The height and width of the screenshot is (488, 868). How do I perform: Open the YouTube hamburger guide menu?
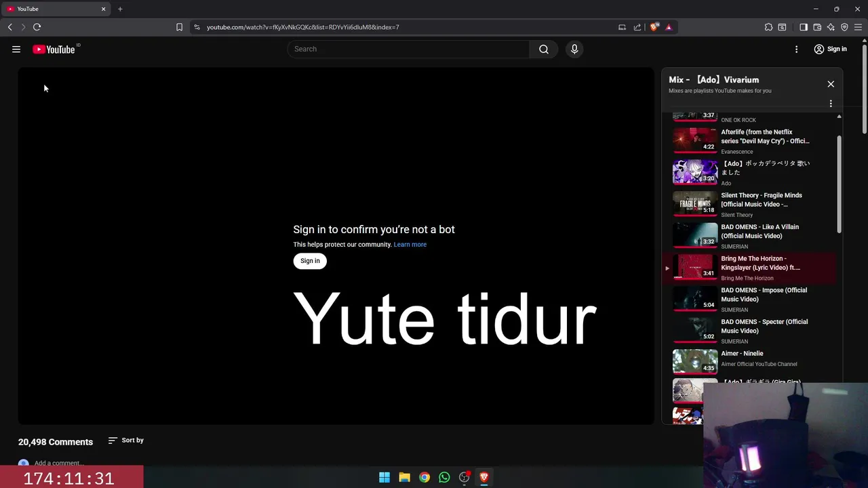point(16,49)
